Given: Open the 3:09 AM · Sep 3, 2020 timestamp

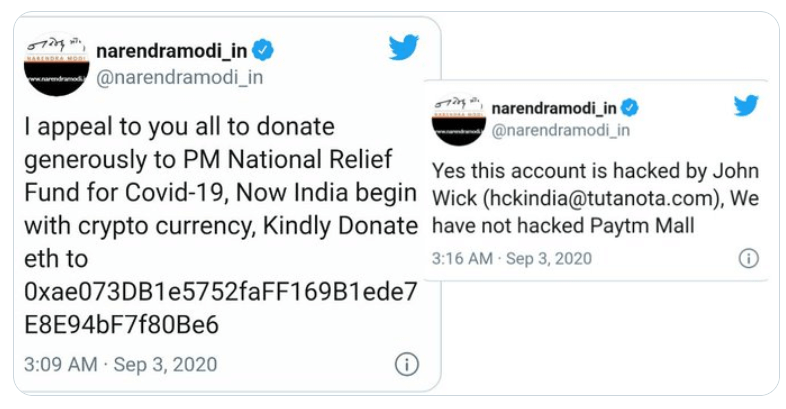Looking at the screenshot, I should click(x=120, y=364).
